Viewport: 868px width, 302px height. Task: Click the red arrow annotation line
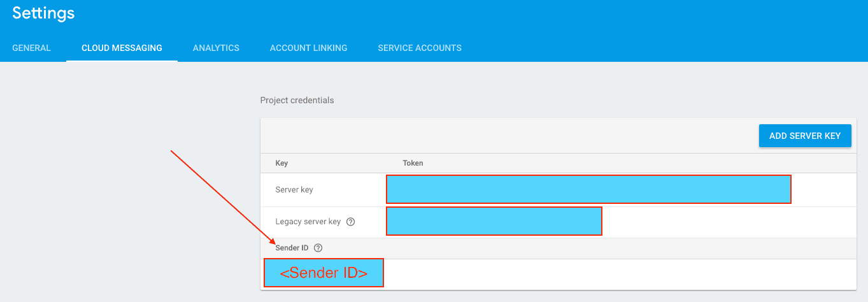coord(222,198)
